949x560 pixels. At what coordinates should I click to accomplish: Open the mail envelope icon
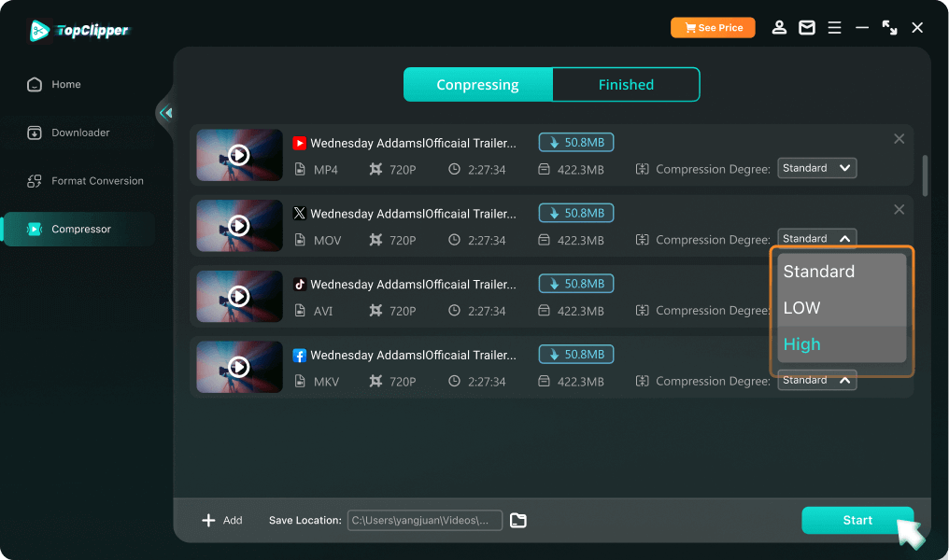tap(807, 28)
